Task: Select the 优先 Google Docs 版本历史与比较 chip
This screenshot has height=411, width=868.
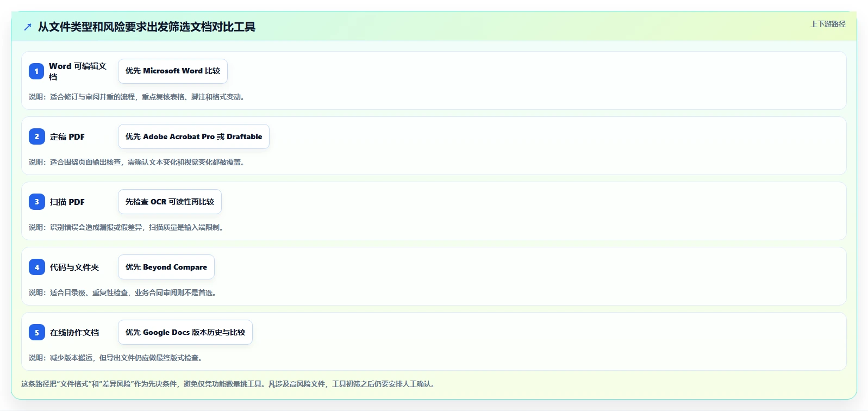Action: tap(185, 332)
